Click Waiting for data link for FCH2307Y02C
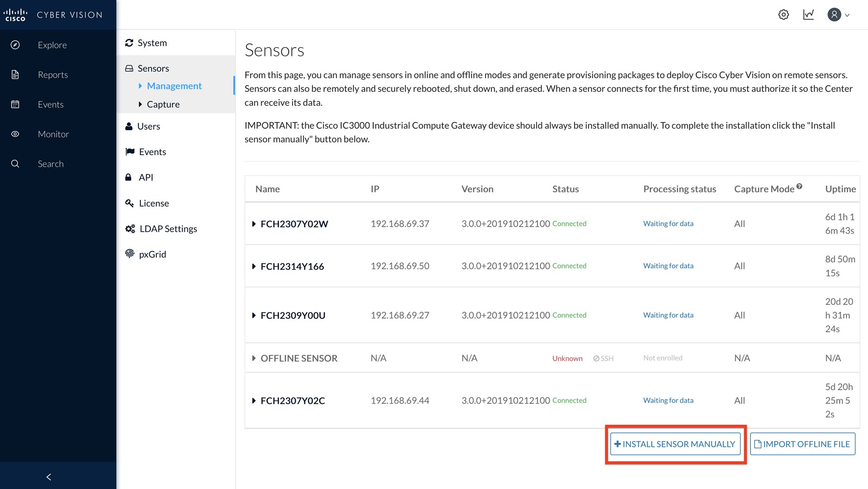Screen dimensions: 868x489 [x=668, y=400]
